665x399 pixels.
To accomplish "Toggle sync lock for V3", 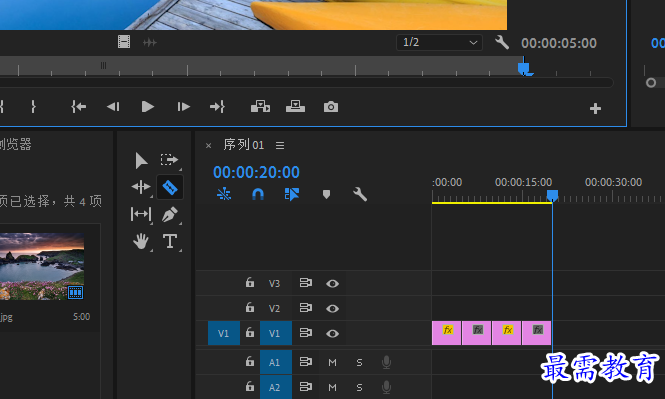I will pos(306,282).
